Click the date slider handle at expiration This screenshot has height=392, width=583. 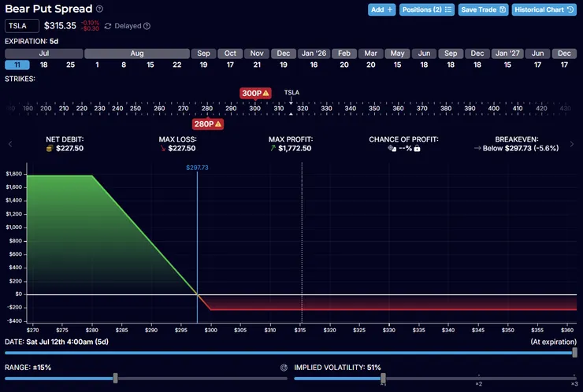(574, 353)
